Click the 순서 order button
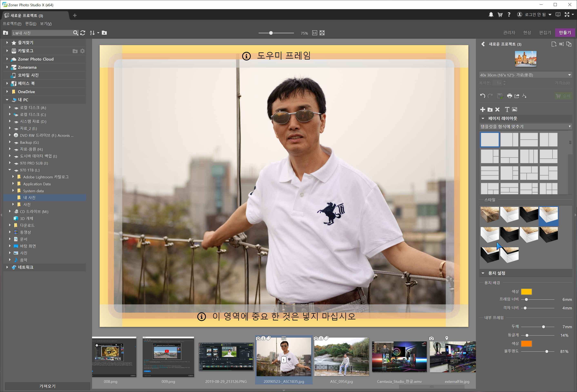This screenshot has width=577, height=392. 563,96
